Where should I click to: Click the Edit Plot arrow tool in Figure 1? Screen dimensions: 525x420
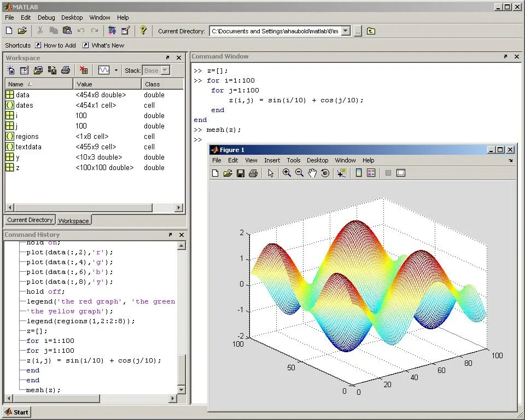coord(271,173)
